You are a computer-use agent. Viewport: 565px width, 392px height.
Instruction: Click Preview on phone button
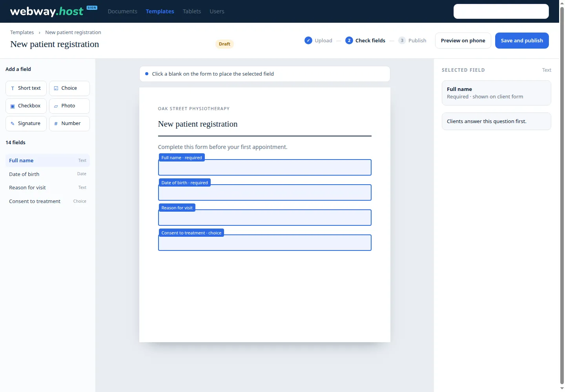tap(463, 41)
